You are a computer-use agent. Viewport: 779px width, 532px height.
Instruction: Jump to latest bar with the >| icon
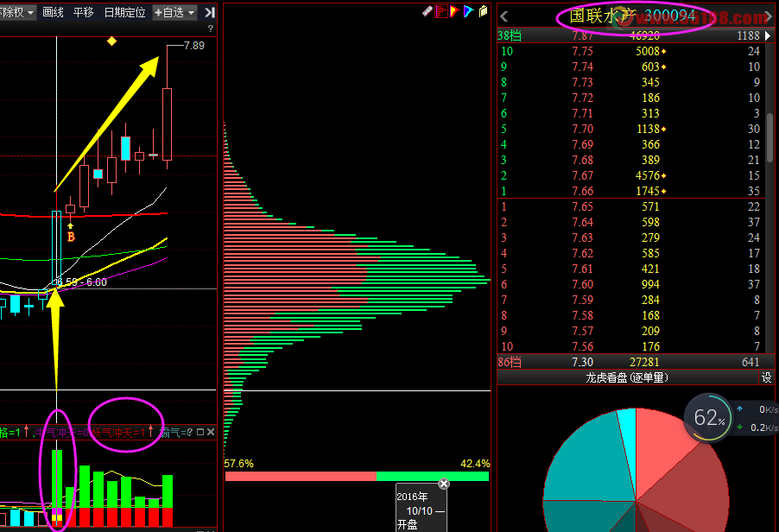[210, 12]
